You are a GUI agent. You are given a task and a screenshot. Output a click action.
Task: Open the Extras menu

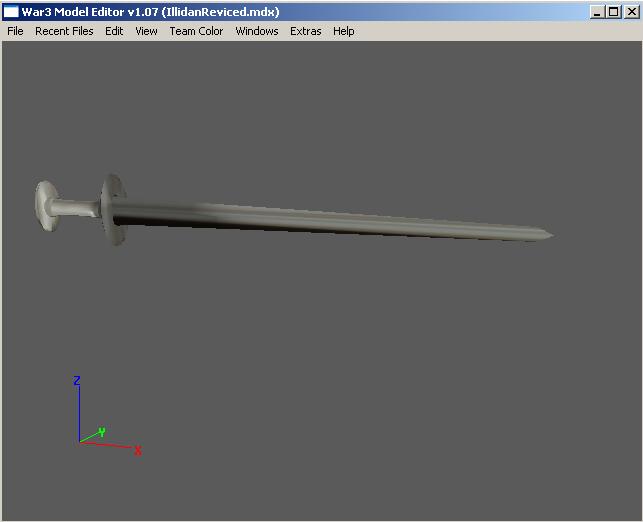(306, 31)
